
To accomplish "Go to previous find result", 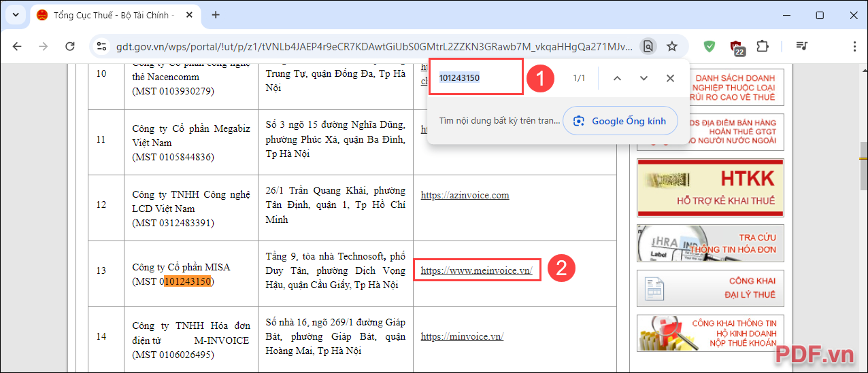I will 617,78.
